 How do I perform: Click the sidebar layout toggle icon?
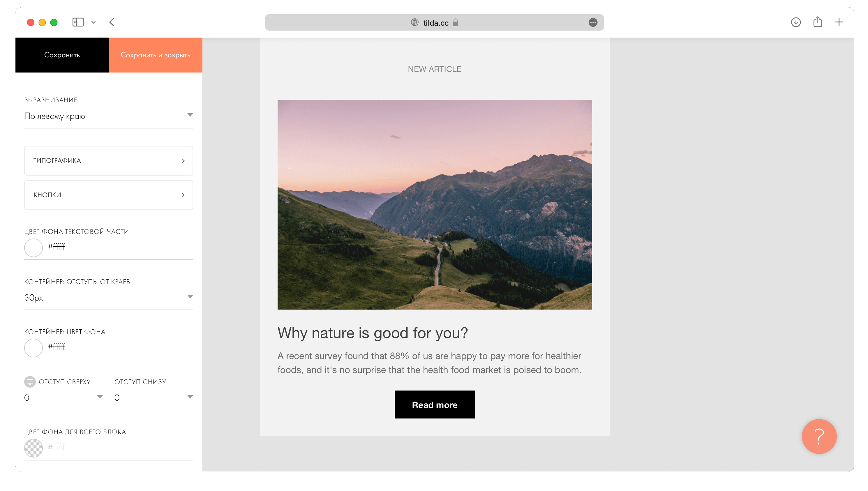[78, 22]
